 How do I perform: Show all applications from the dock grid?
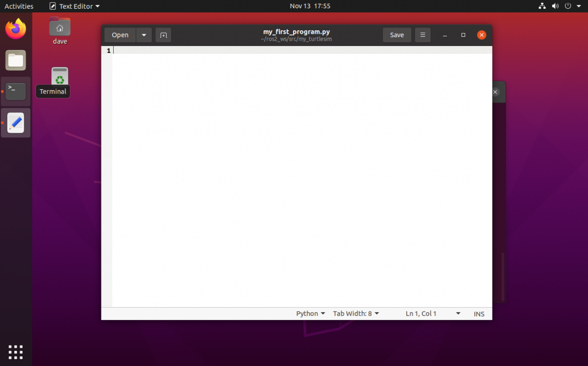15,352
